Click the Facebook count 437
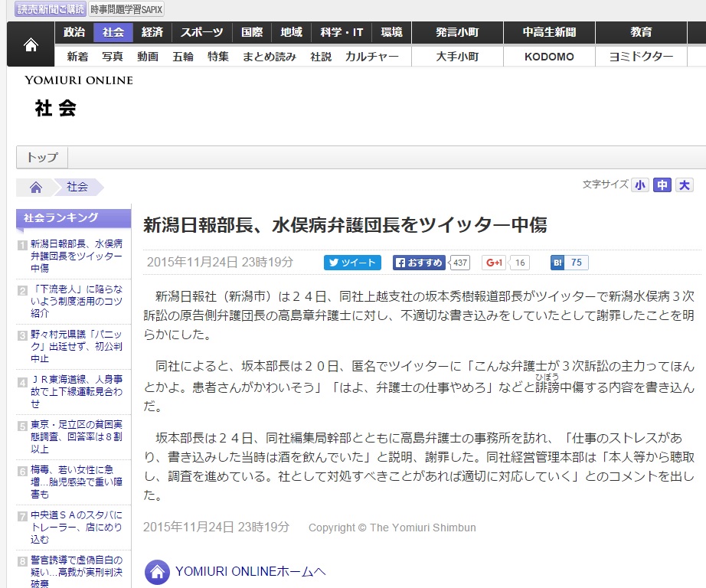 click(x=459, y=263)
